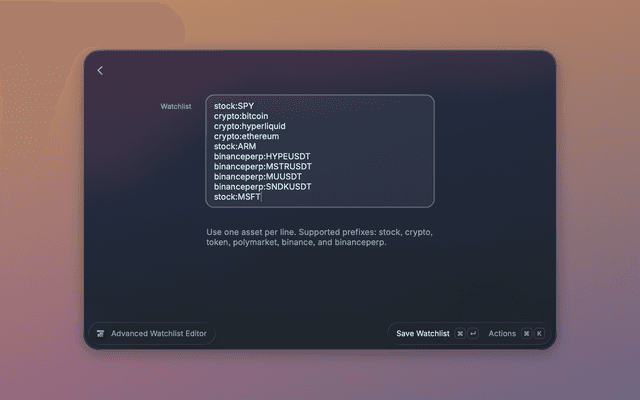Select the crypto:ethereum line
Image resolution: width=640 pixels, height=400 pixels.
246,136
